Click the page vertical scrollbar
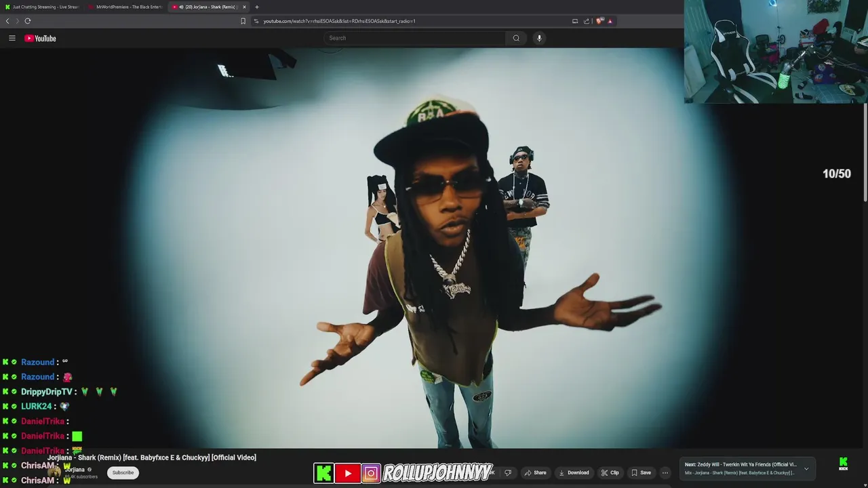 (x=865, y=152)
